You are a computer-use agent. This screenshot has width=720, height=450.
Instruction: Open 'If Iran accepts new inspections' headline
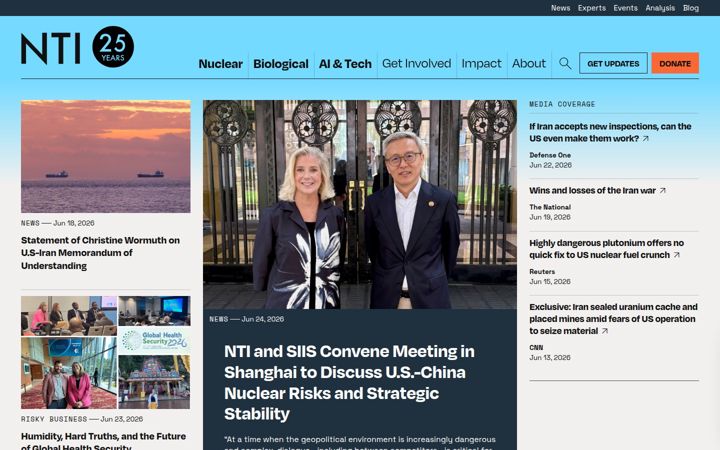[610, 132]
